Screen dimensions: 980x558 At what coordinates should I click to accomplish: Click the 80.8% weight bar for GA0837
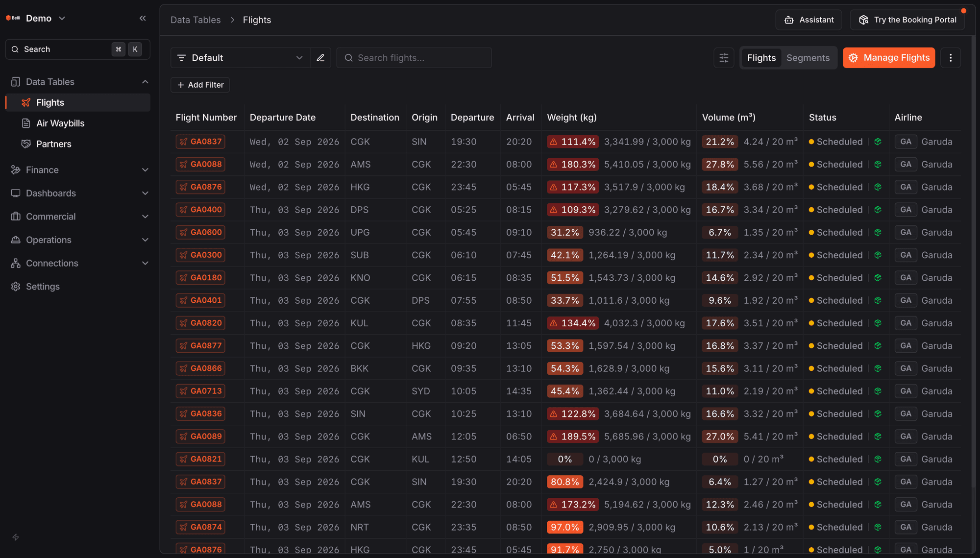pyautogui.click(x=565, y=482)
